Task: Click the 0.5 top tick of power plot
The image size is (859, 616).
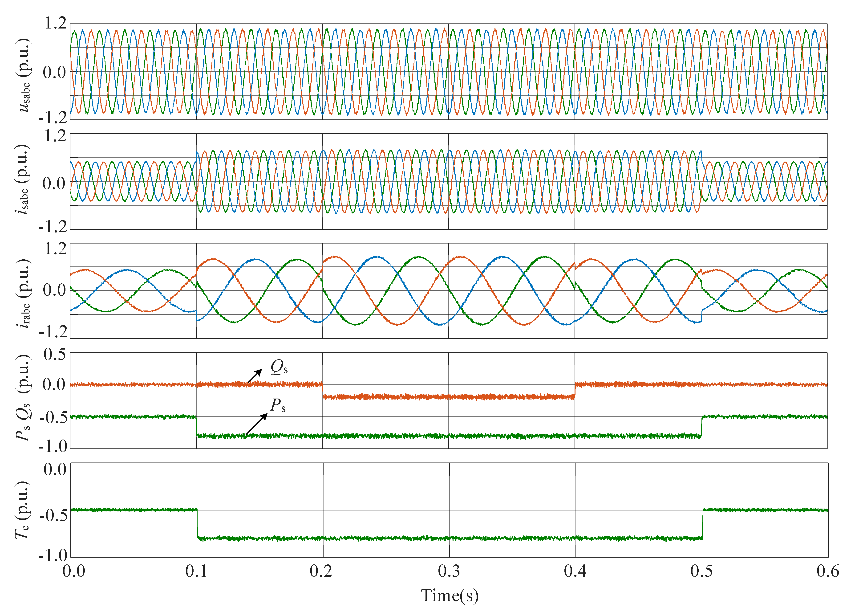Action: click(55, 355)
